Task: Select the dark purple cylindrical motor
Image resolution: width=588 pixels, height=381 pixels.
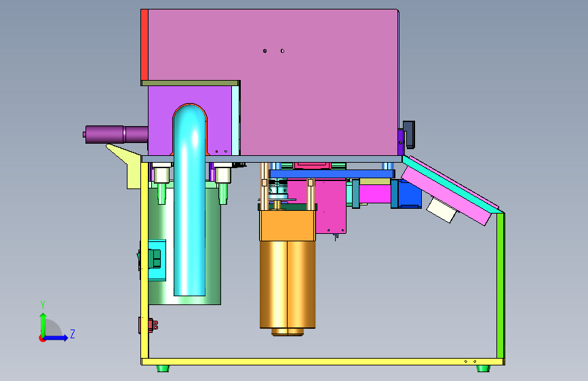Action: click(x=116, y=135)
